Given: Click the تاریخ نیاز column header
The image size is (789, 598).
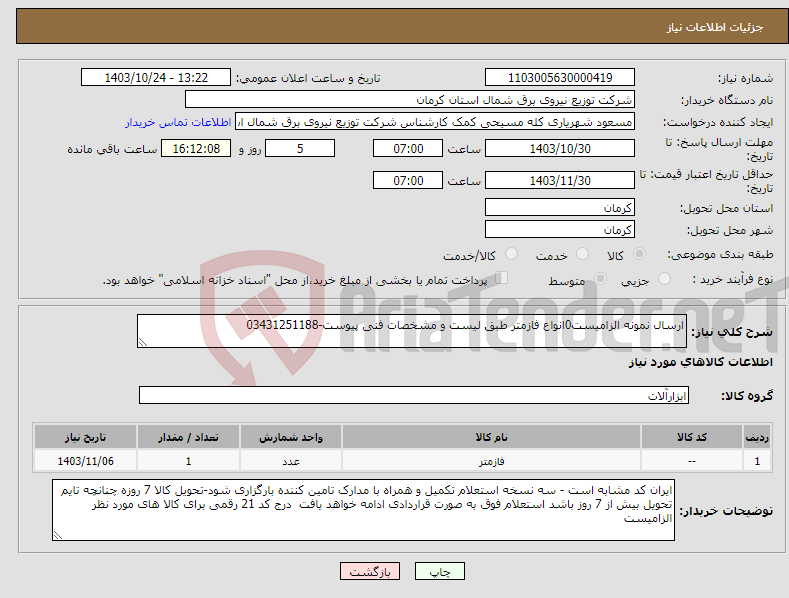Looking at the screenshot, I should pos(86,437).
